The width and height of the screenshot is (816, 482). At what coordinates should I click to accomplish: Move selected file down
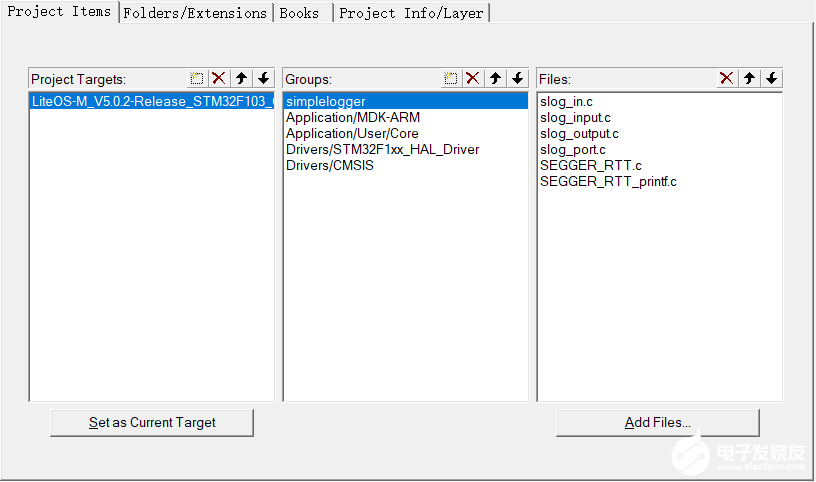click(772, 79)
